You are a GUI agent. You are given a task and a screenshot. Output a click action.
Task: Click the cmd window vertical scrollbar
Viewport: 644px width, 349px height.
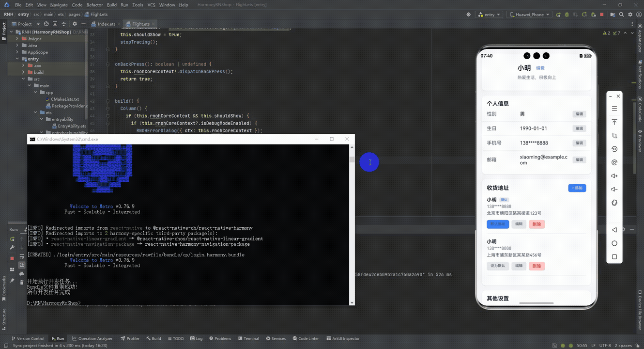pyautogui.click(x=352, y=224)
